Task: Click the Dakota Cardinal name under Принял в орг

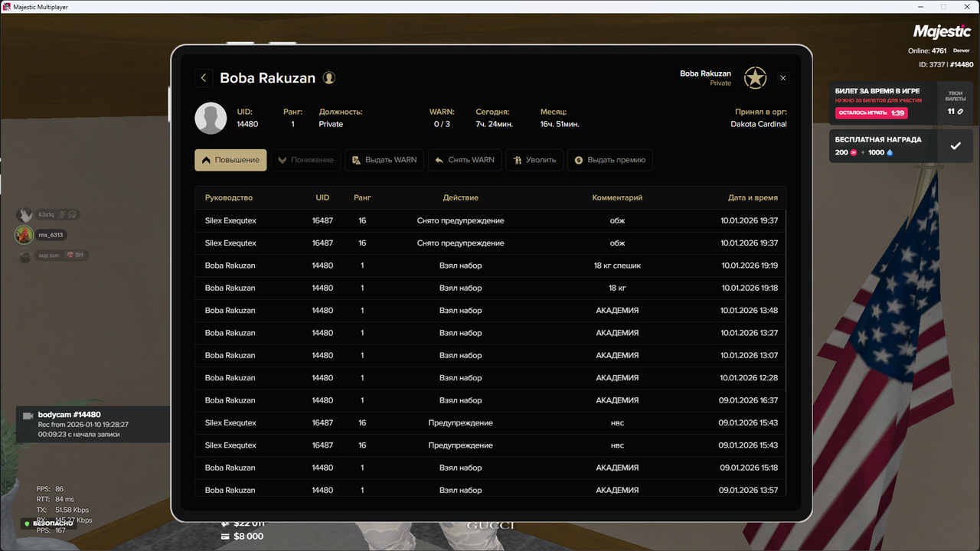Action: coord(758,124)
